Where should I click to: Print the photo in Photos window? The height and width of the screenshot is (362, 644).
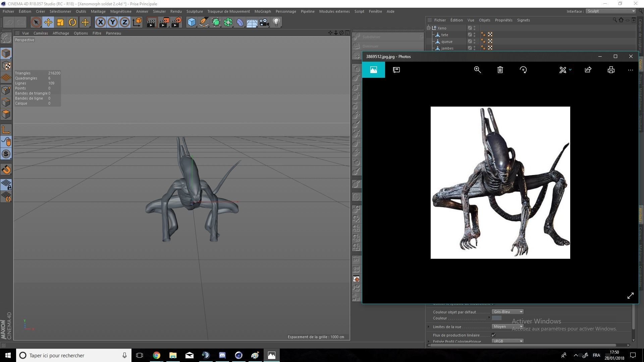pos(611,70)
